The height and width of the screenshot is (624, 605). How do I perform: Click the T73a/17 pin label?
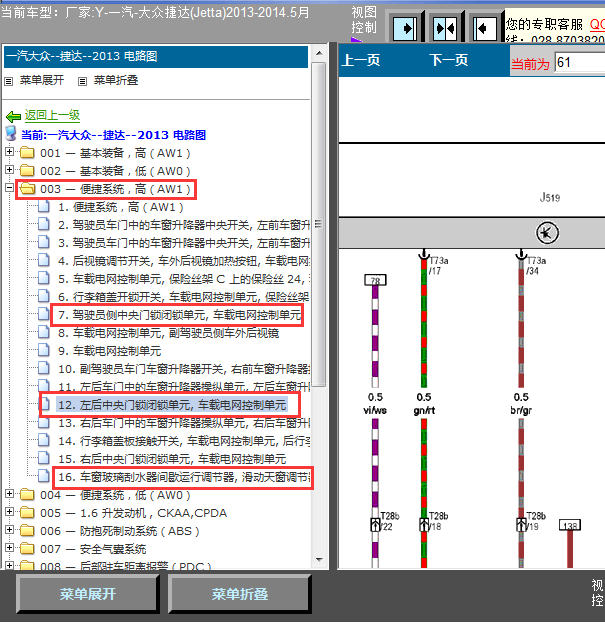pos(439,265)
